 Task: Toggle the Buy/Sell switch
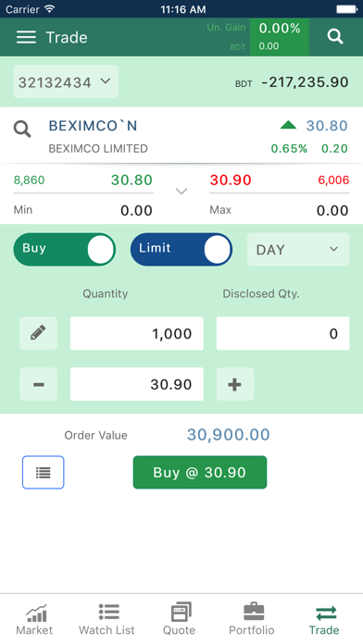[65, 249]
